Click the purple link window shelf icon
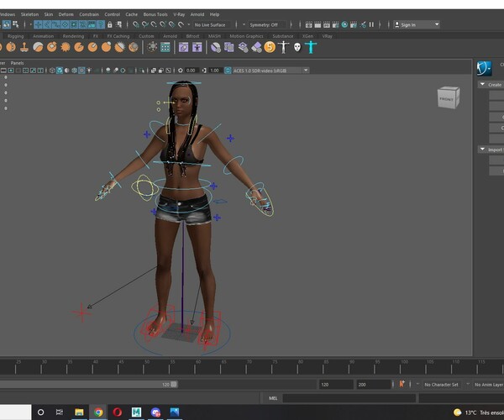 pyautogui.click(x=183, y=48)
